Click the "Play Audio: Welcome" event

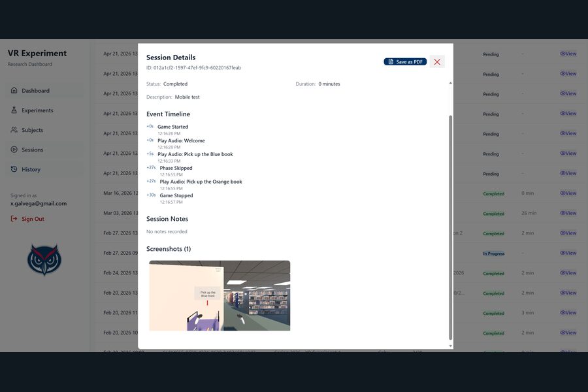pos(181,140)
